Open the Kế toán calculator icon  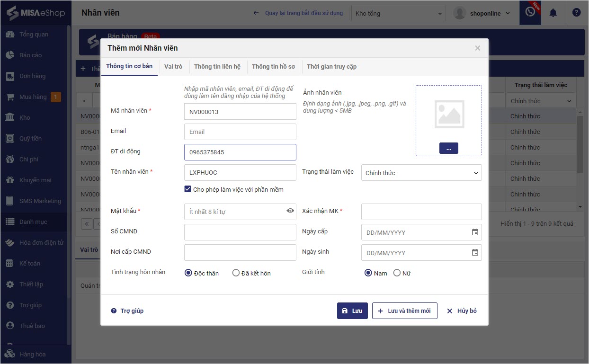point(10,263)
